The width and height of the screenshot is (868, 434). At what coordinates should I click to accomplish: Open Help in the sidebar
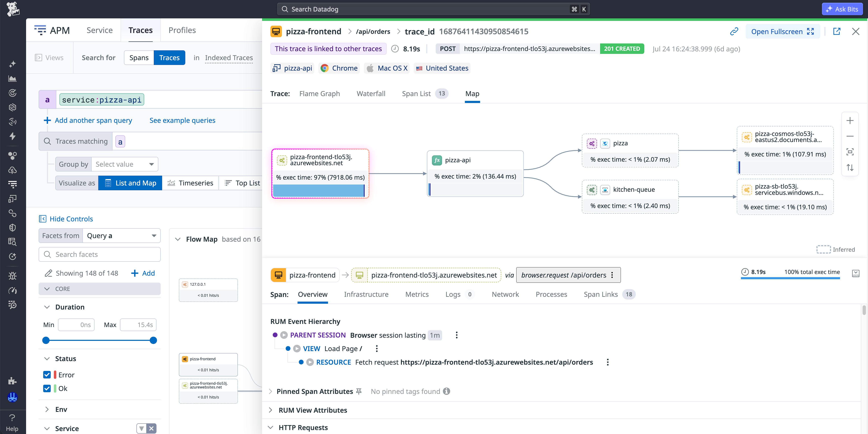coord(12,422)
